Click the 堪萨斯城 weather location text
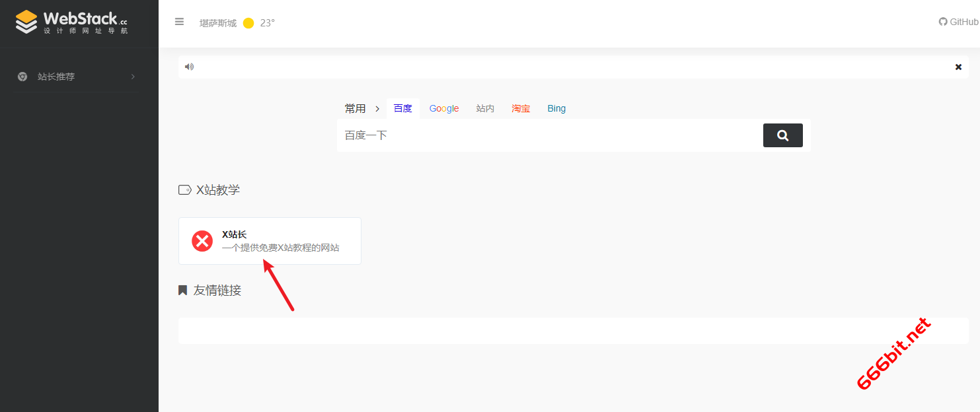The width and height of the screenshot is (980, 412). pyautogui.click(x=218, y=23)
